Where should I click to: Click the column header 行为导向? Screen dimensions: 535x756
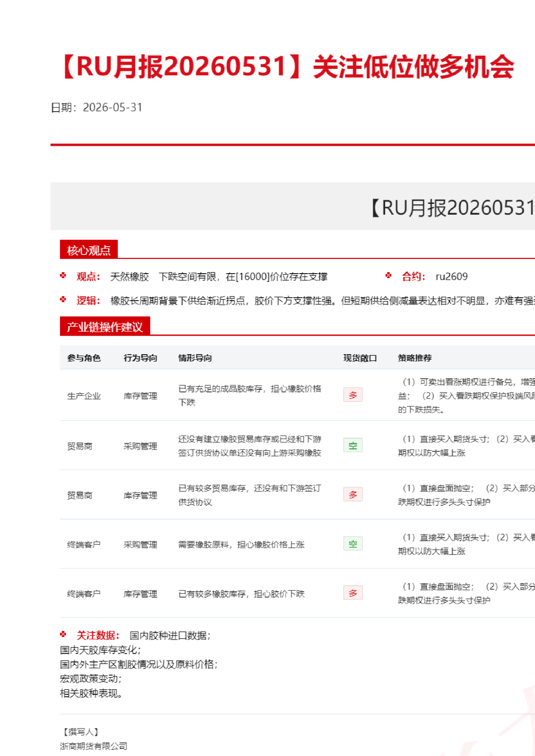coord(141,358)
